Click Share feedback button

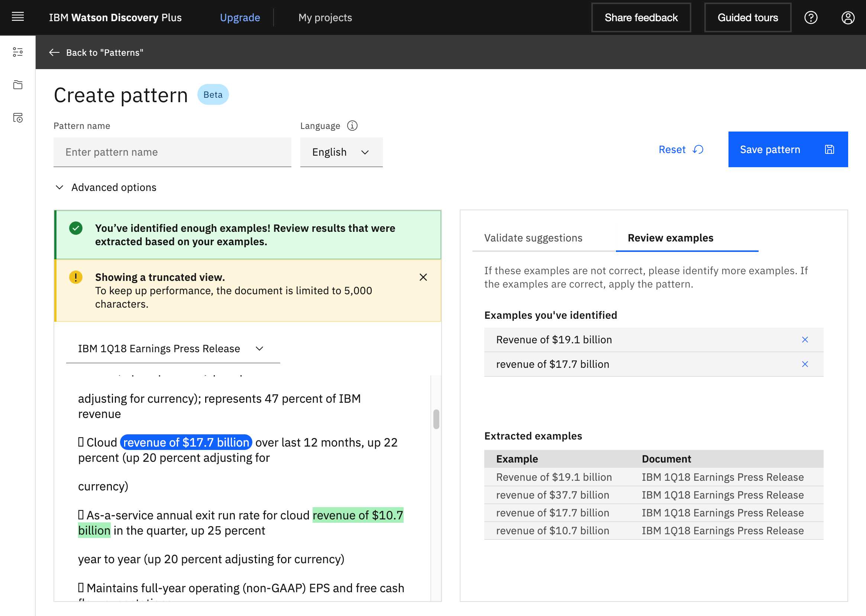point(641,17)
